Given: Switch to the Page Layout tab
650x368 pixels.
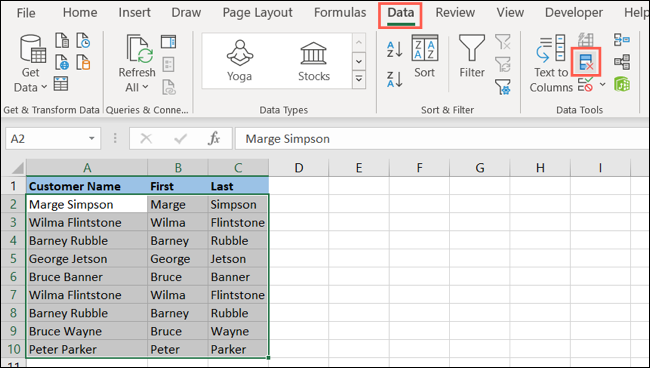Looking at the screenshot, I should pyautogui.click(x=257, y=13).
